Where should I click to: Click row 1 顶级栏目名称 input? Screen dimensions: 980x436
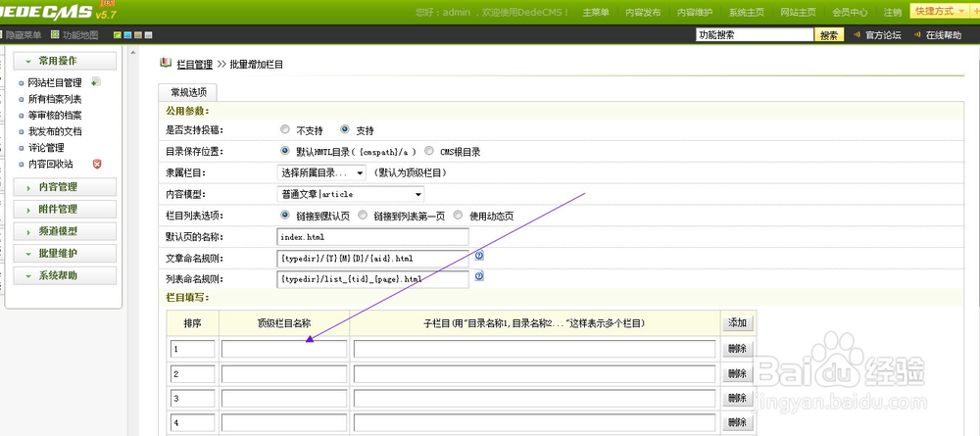[284, 349]
